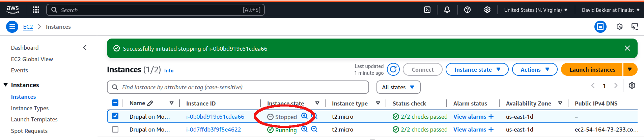Open the chat assistant icon at far right

point(635,27)
